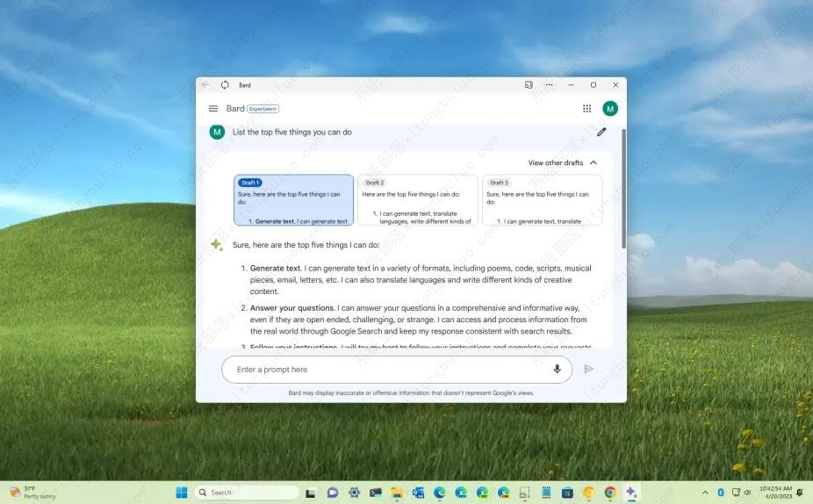Open the three-dots app menu in title bar

click(x=549, y=85)
